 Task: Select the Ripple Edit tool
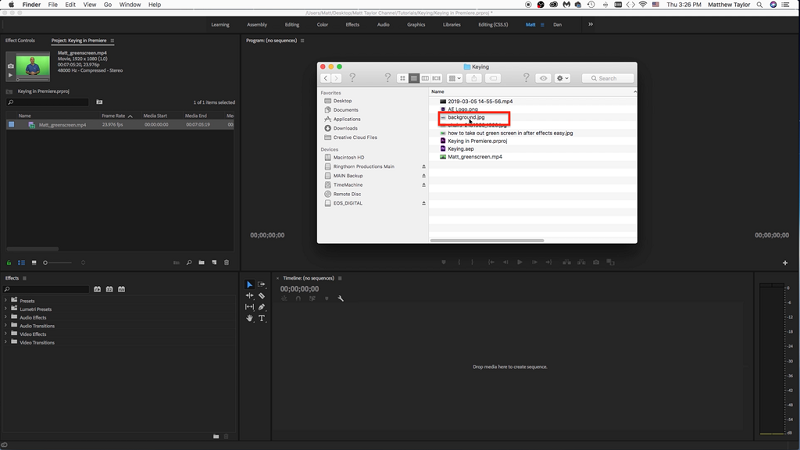(249, 295)
